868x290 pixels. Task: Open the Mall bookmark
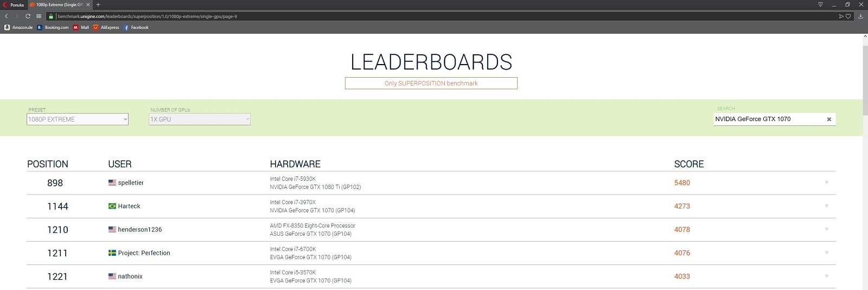81,27
